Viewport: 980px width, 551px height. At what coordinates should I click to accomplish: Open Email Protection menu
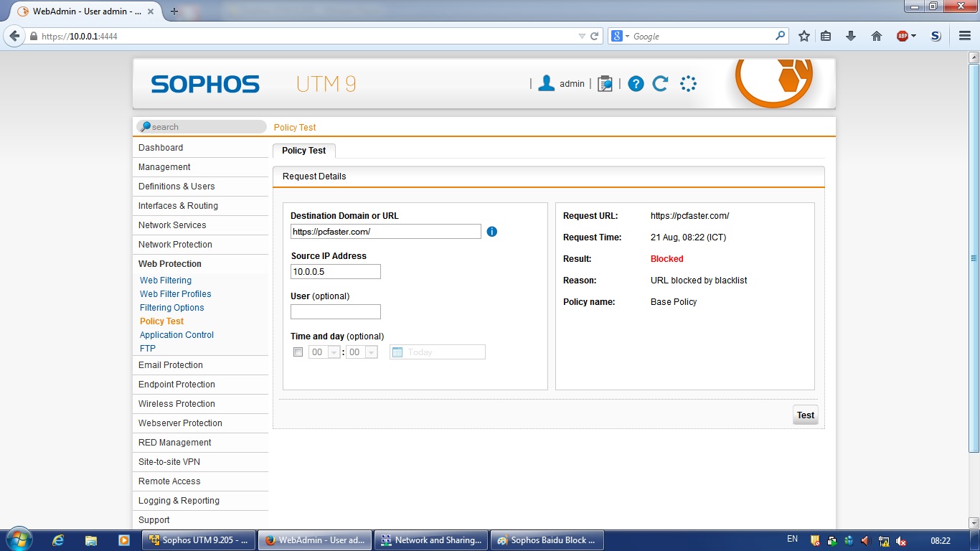(x=200, y=365)
